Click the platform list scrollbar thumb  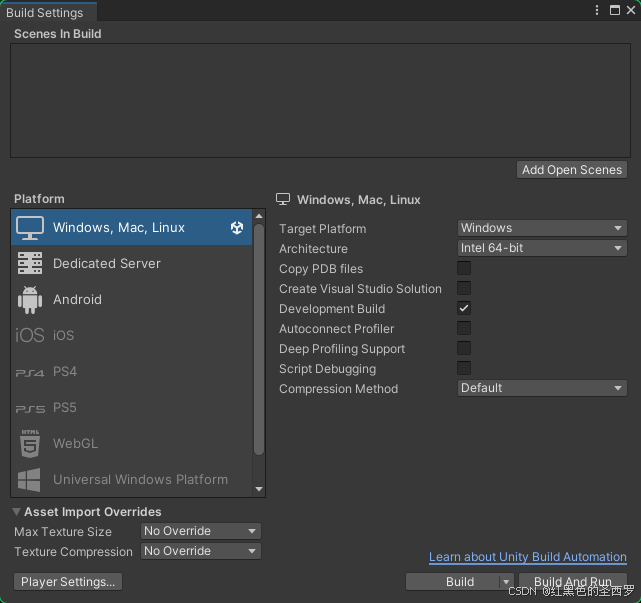coord(259,339)
